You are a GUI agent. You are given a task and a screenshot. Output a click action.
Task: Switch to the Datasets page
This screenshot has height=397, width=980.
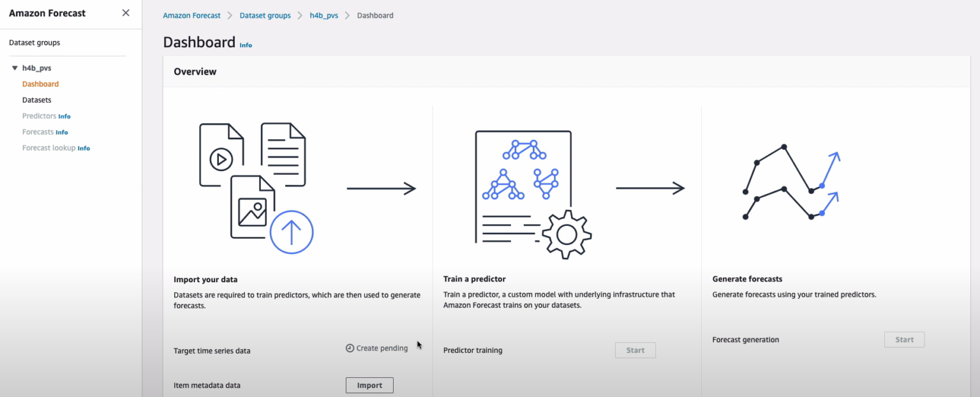pos(36,100)
